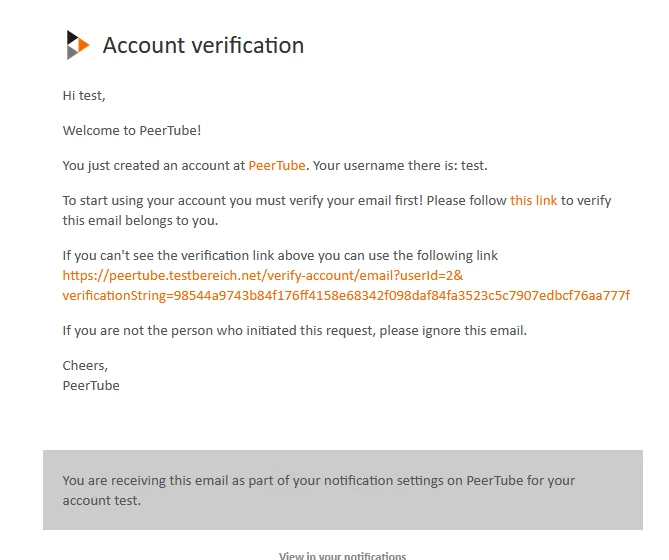Screen dimensions: 669x560
Task: Click the "Account verification" heading
Action: (x=203, y=45)
